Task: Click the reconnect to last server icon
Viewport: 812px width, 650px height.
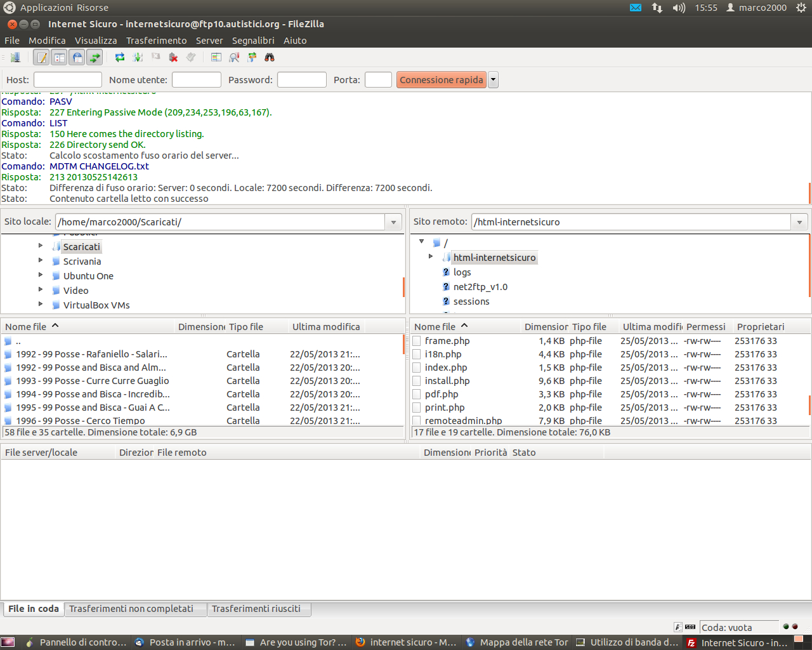Action: pos(191,58)
